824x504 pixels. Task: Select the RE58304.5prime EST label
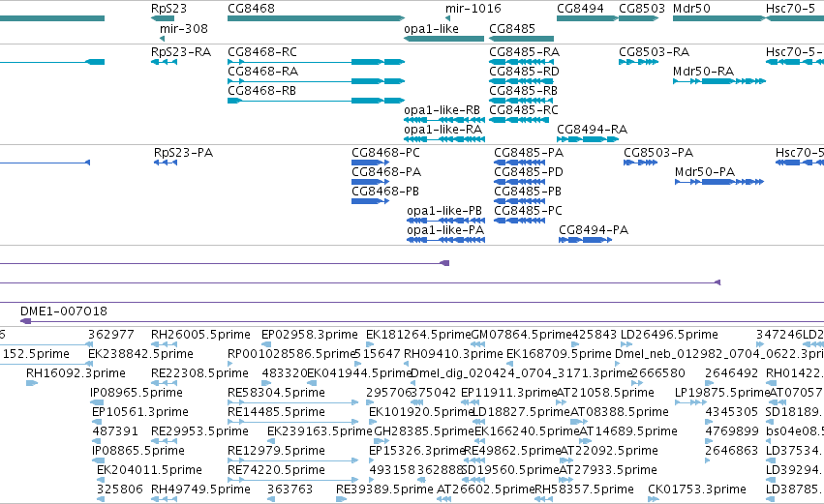point(276,393)
